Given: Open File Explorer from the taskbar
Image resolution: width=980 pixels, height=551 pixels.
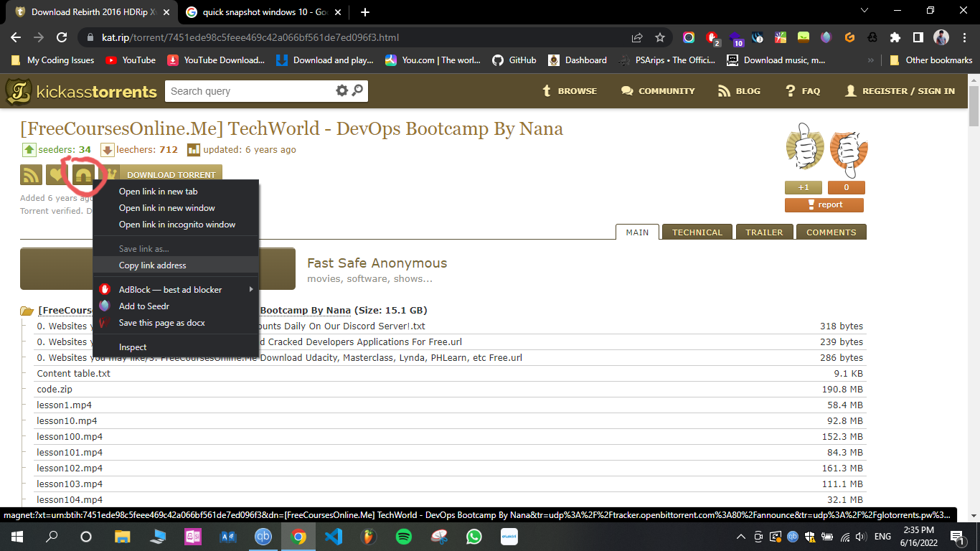Looking at the screenshot, I should [x=123, y=537].
